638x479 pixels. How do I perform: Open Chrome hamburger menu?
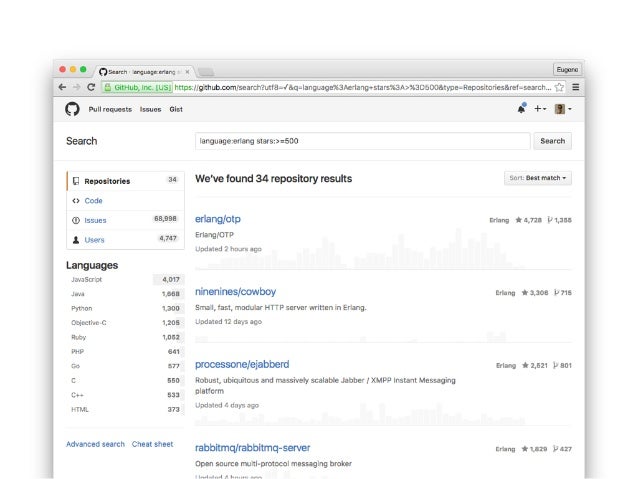tap(575, 87)
